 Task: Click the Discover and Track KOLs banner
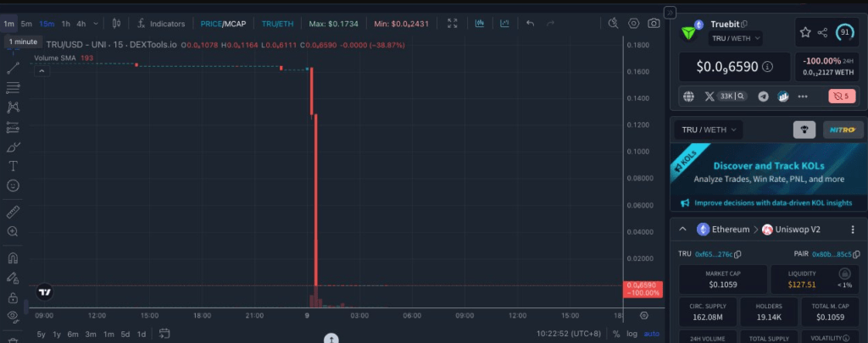pos(769,177)
